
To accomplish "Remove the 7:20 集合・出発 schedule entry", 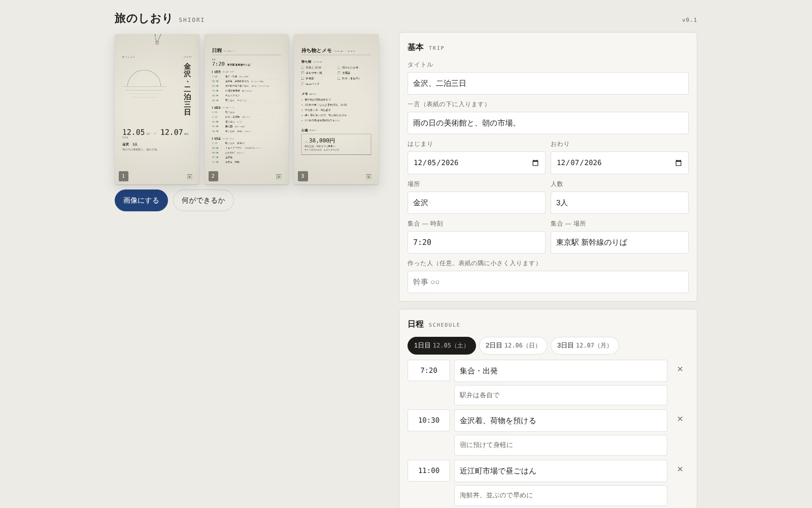I will coord(680,369).
